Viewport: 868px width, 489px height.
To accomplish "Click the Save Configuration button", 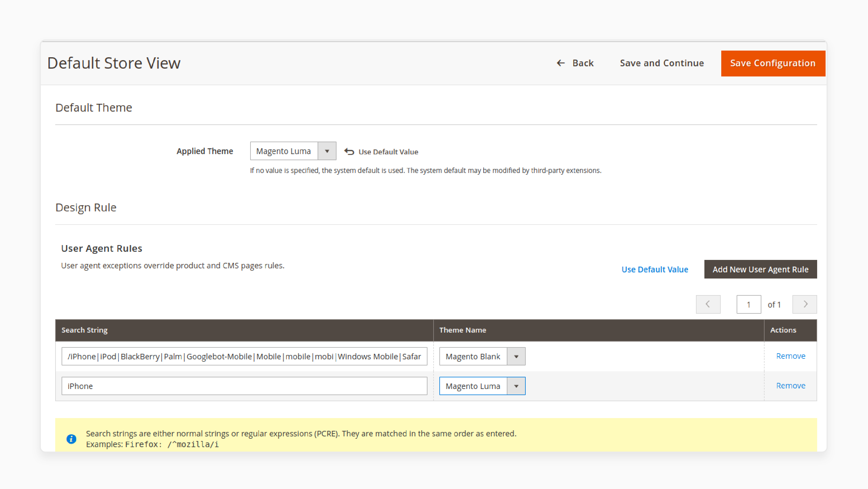I will pos(773,63).
